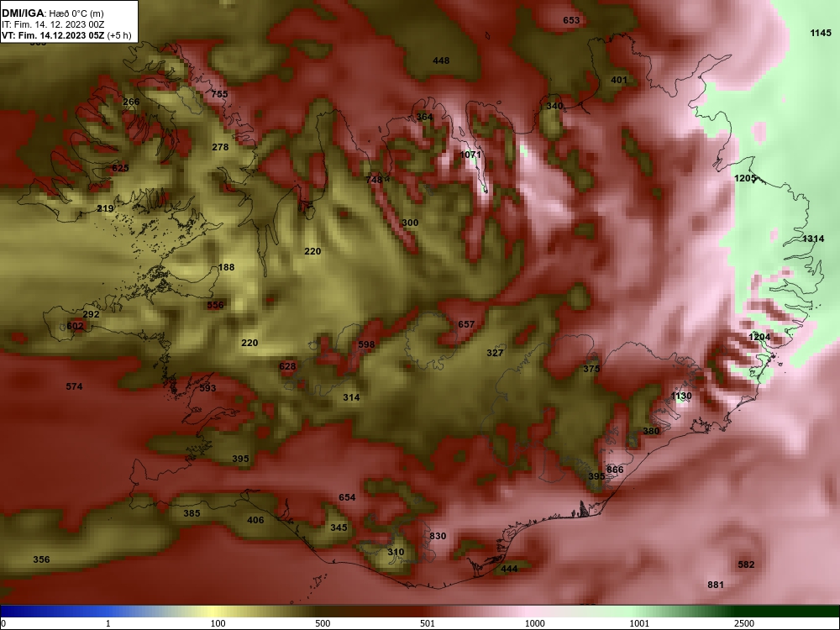Image resolution: width=840 pixels, height=630 pixels.
Task: Click the 188 height label
Action: point(226,267)
